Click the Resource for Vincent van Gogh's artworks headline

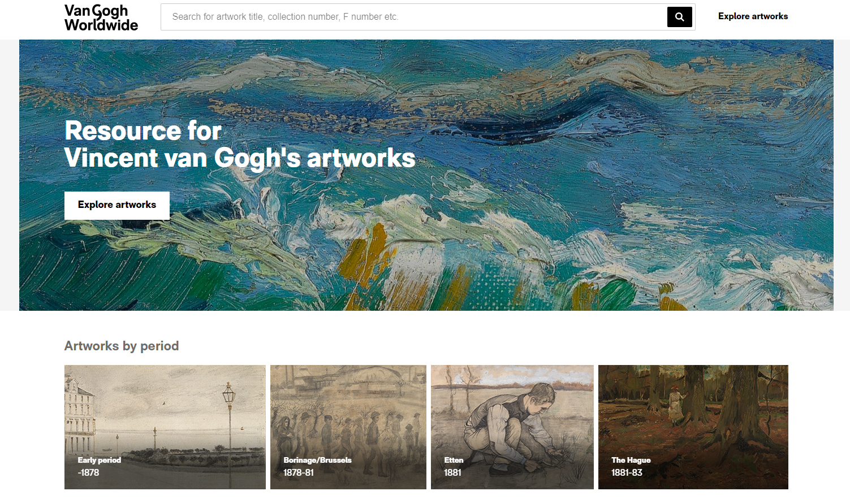pos(240,145)
